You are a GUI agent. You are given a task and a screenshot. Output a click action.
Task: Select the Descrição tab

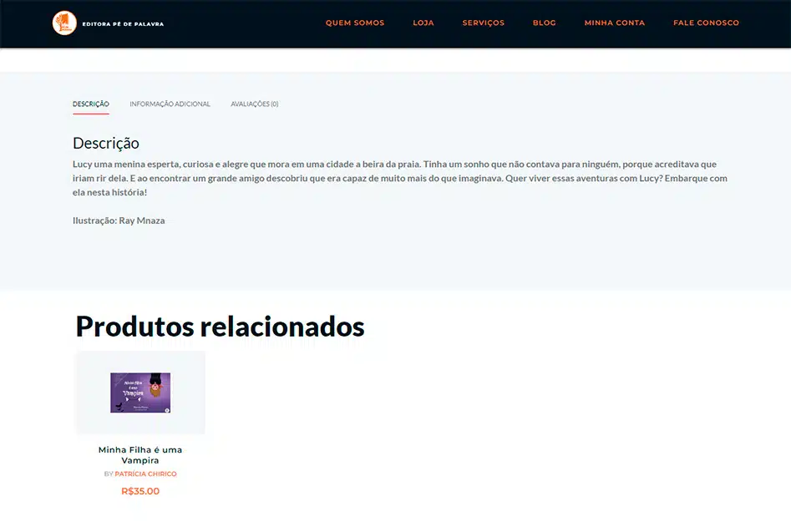(91, 104)
